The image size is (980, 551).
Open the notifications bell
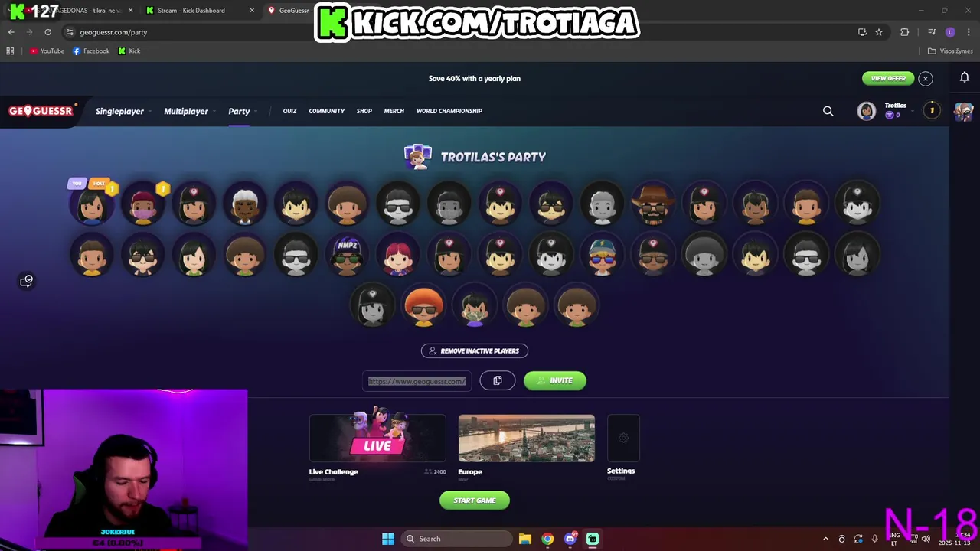[x=965, y=77]
